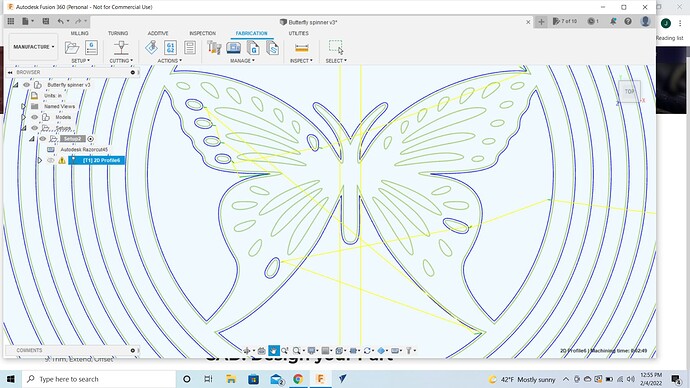Click the Windows search box on taskbar
This screenshot has width=690, height=388.
click(x=98, y=379)
